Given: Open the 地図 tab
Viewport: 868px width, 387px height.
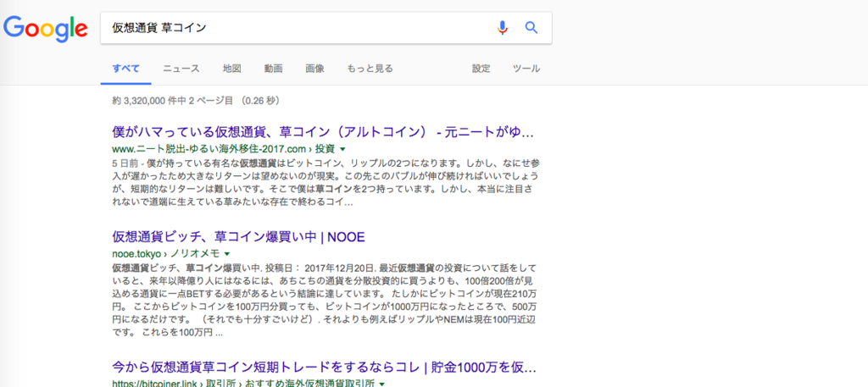Looking at the screenshot, I should tap(232, 69).
